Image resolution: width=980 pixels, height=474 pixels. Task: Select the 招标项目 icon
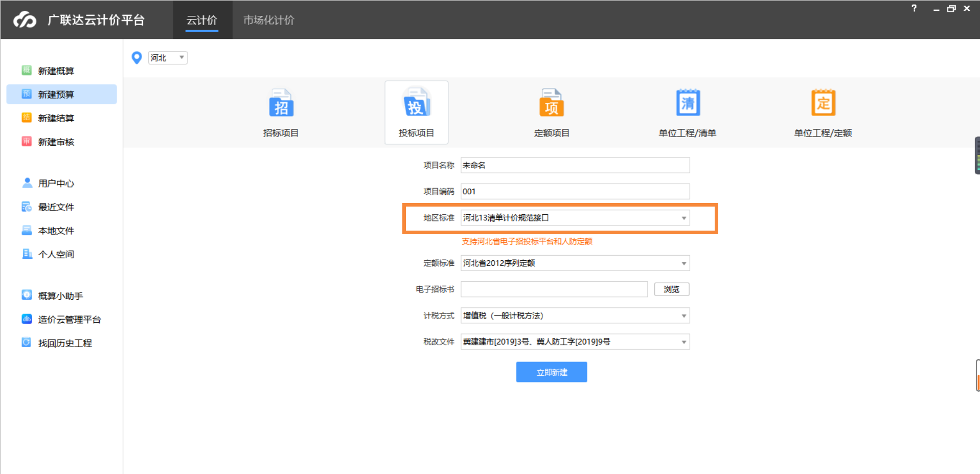tap(281, 103)
